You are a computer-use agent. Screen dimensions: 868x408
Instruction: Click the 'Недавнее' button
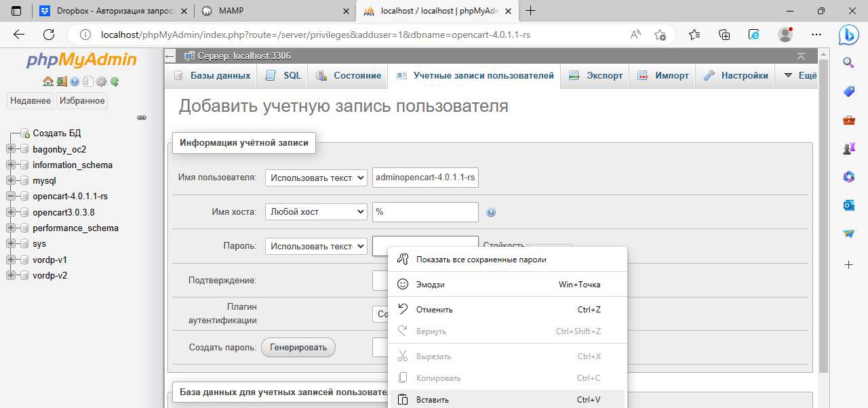coord(31,100)
